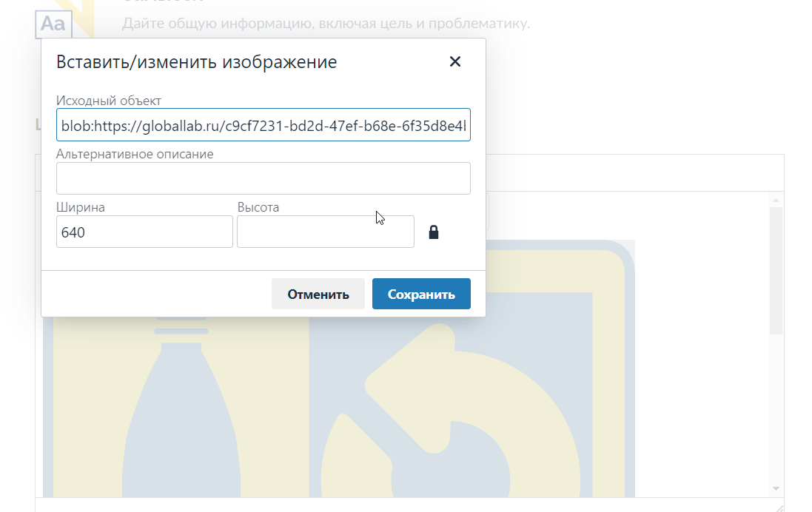
Task: Click the Высота label
Action: tap(258, 207)
